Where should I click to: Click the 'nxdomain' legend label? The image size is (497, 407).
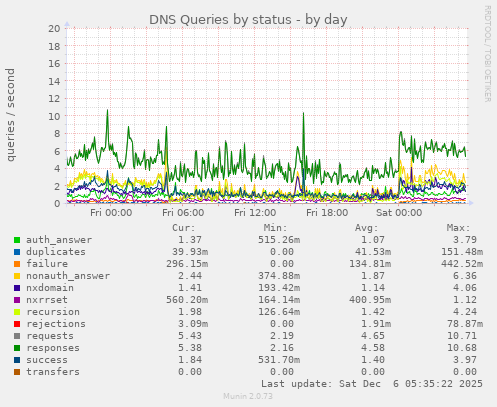50,288
